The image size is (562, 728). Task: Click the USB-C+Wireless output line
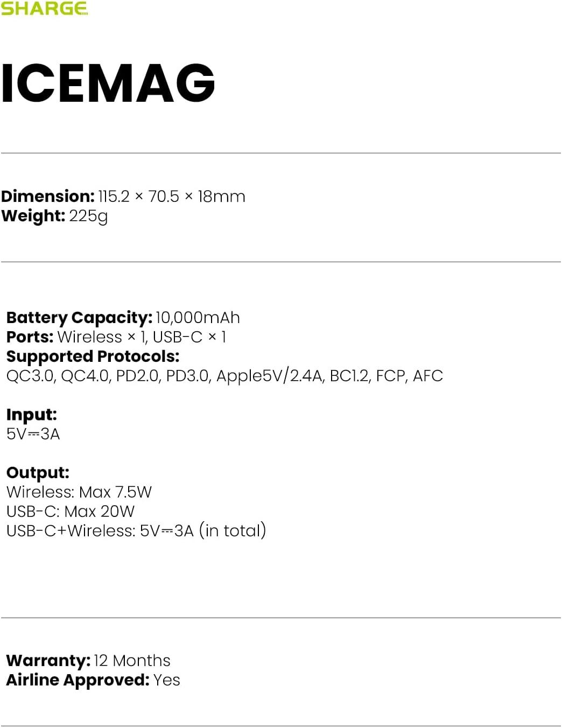[x=136, y=531]
